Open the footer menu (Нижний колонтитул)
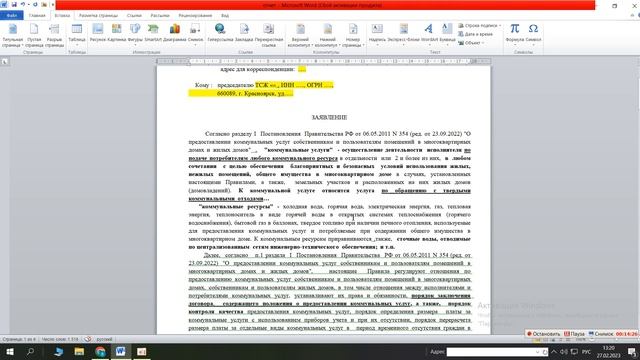Image resolution: width=640 pixels, height=360 pixels. [327, 35]
